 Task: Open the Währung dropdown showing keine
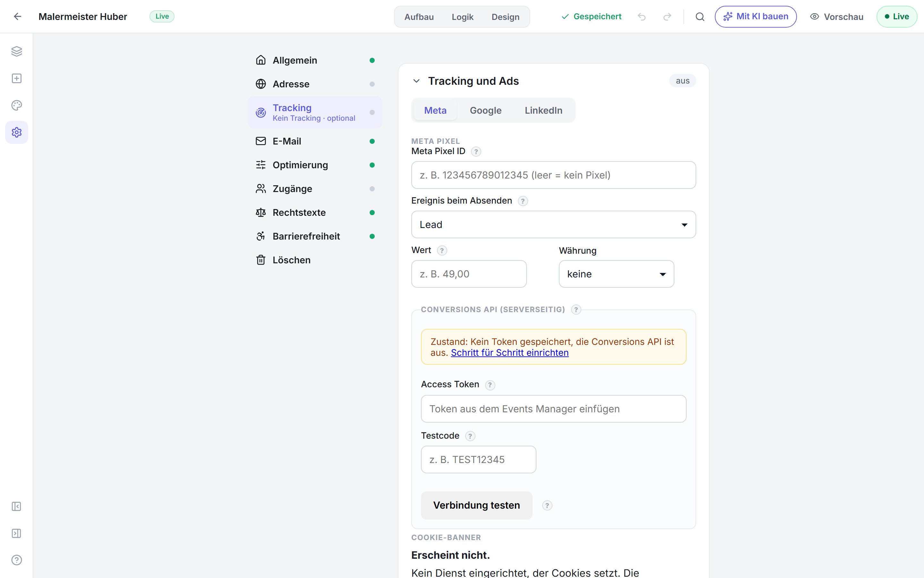pyautogui.click(x=616, y=274)
